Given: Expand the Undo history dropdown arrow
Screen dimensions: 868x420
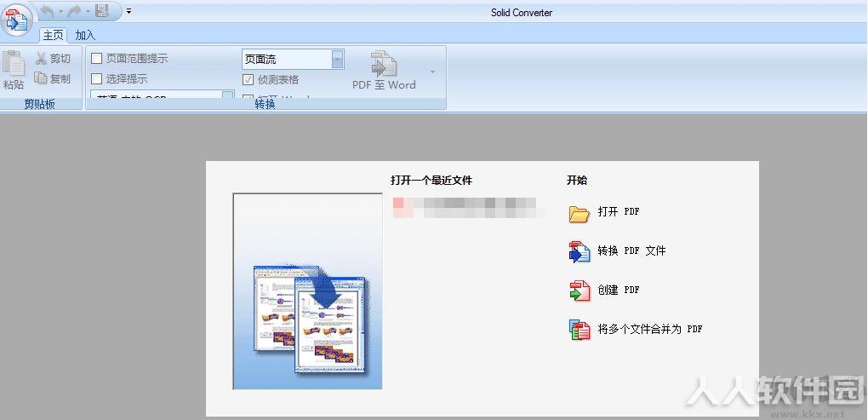Looking at the screenshot, I should coord(60,11).
